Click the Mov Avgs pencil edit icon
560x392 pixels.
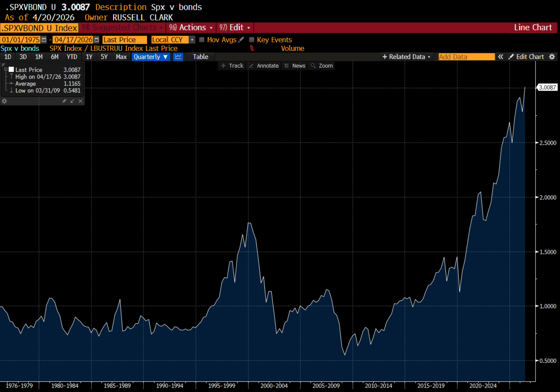(241, 40)
